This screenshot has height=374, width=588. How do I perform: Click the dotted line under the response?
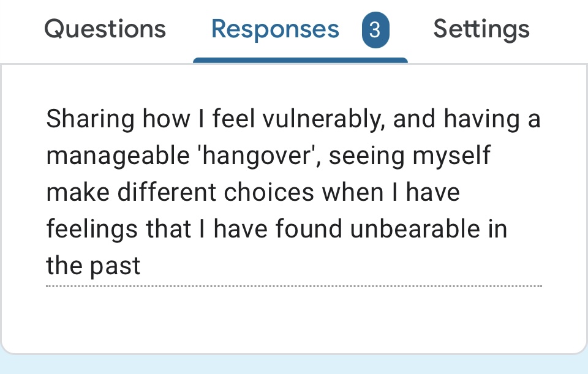click(293, 286)
